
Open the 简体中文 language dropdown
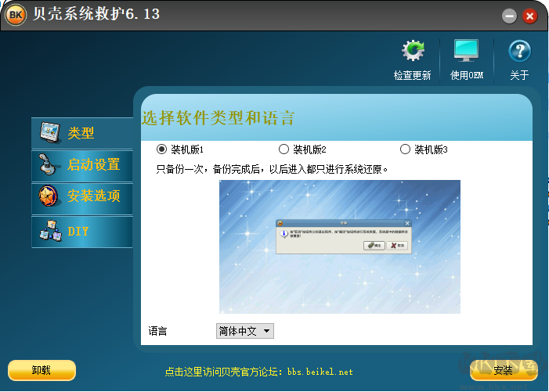244,331
